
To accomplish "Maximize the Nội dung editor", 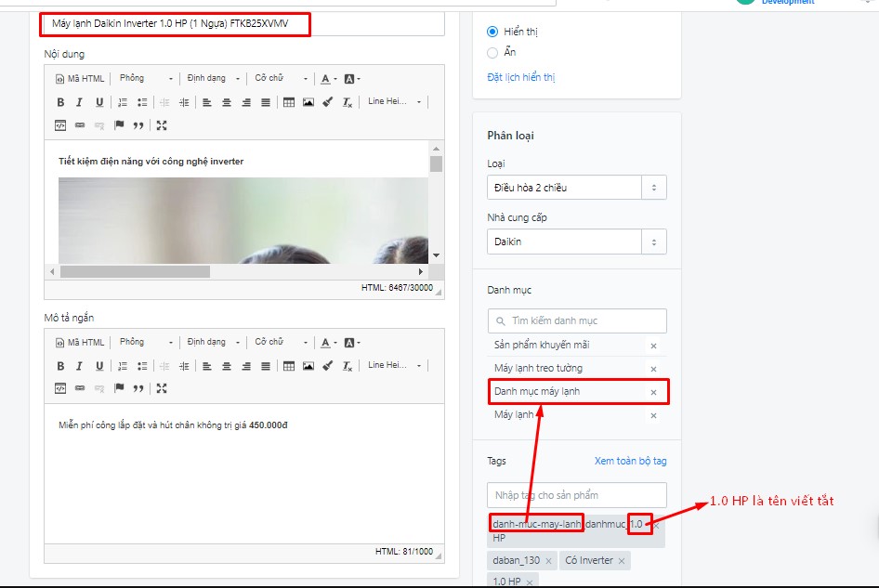I will 162,125.
